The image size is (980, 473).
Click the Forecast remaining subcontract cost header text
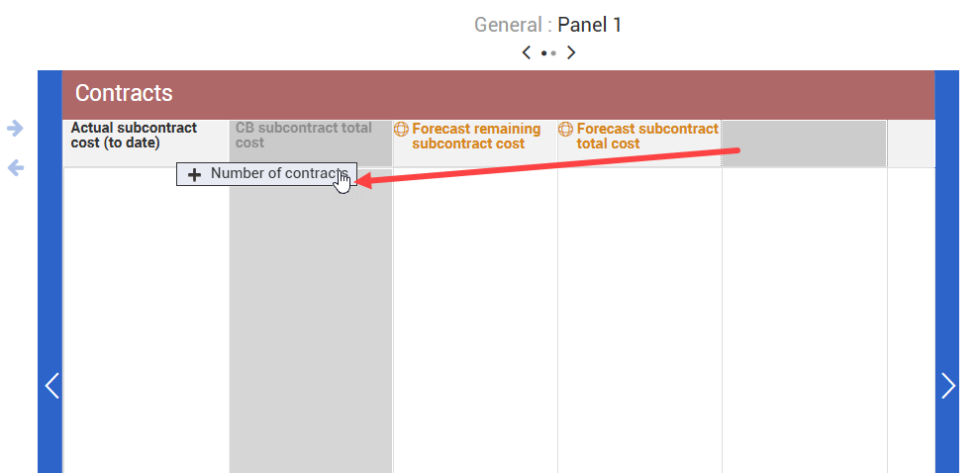[476, 136]
